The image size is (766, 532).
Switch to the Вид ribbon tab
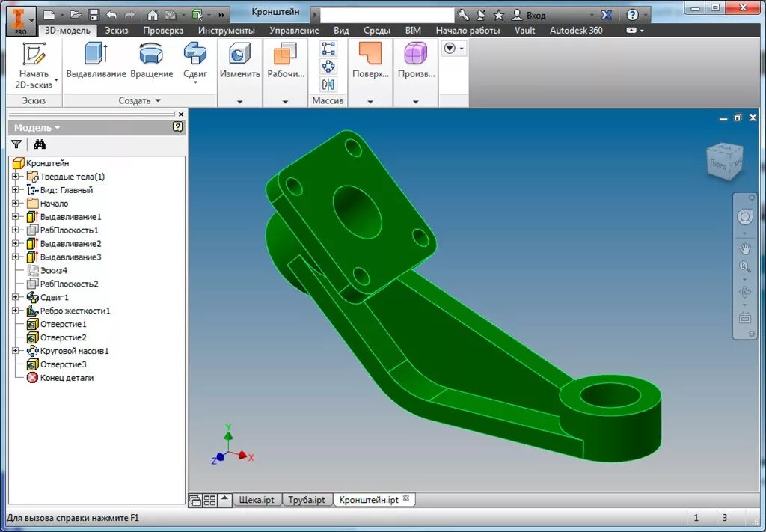coord(341,30)
